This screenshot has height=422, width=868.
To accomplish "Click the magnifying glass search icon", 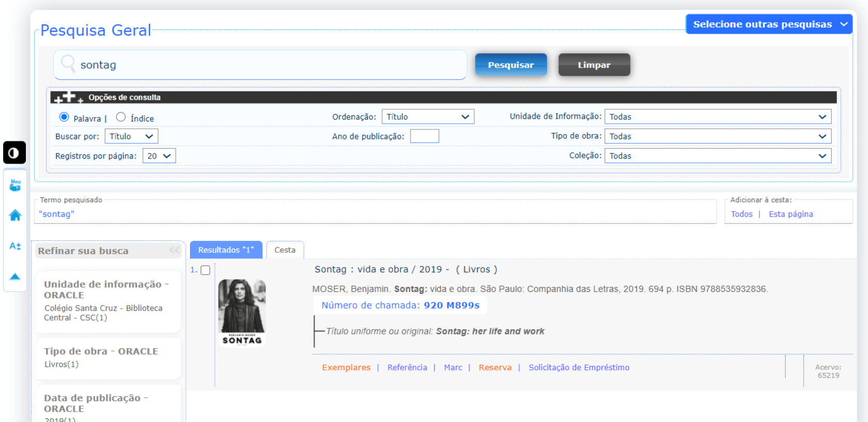I will coord(68,64).
